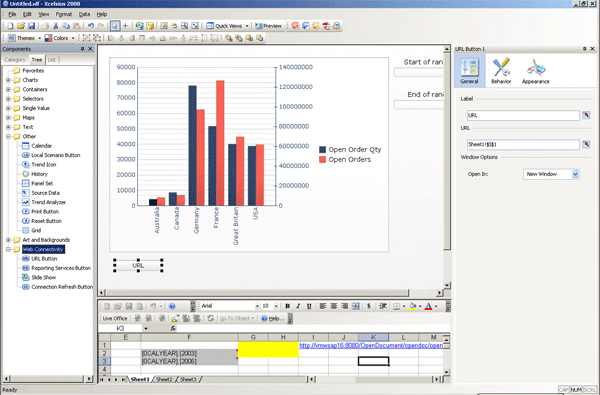Switch to the Category tab in Components
Screen dimensions: 600x395
(x=15, y=60)
